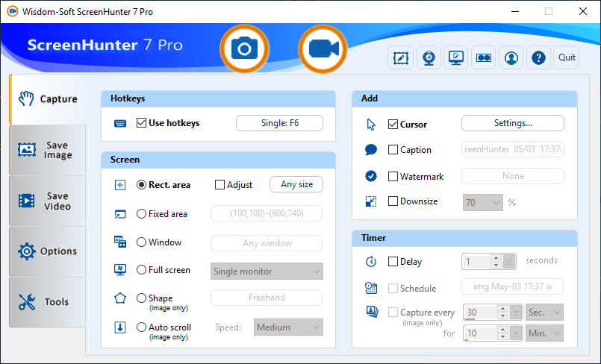
Task: Open the Options tab
Action: (x=48, y=251)
